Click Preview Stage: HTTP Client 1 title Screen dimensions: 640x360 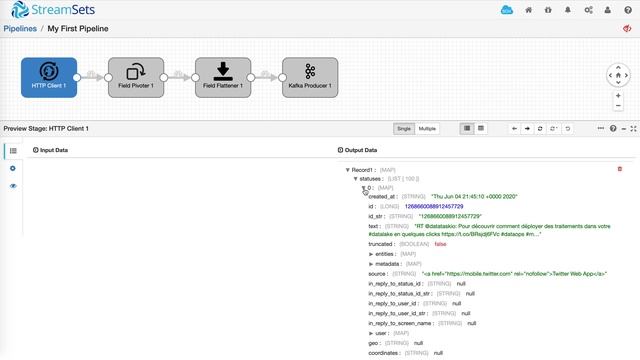pyautogui.click(x=46, y=129)
